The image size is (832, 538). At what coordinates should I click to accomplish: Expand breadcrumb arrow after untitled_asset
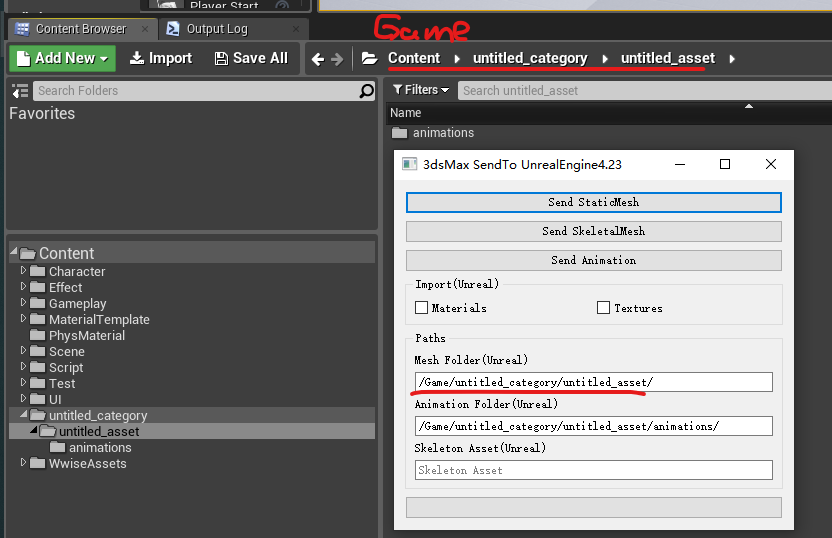point(732,59)
